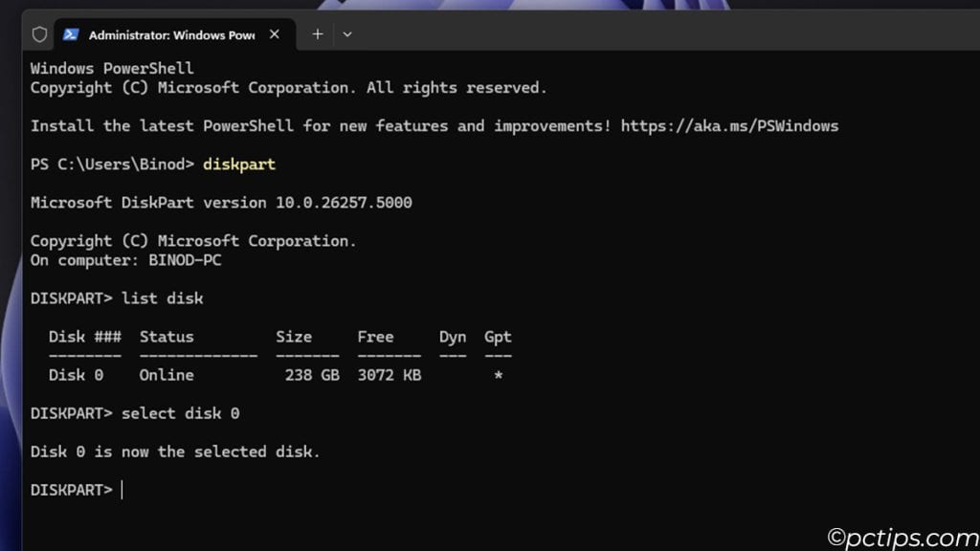
Task: Click the shield icon on the title bar
Action: 38,33
